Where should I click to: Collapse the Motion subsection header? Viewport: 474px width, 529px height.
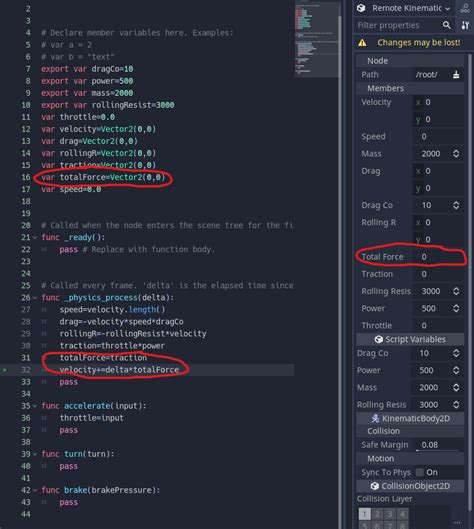tap(410, 459)
